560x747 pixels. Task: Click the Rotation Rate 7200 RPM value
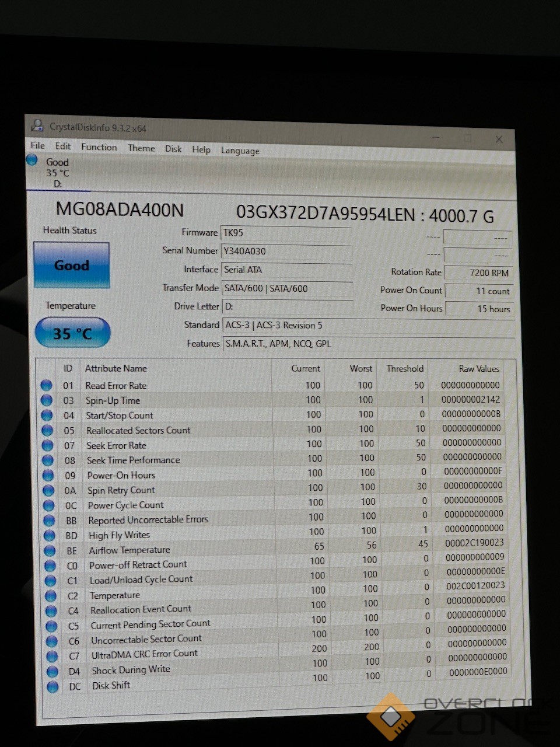click(478, 273)
